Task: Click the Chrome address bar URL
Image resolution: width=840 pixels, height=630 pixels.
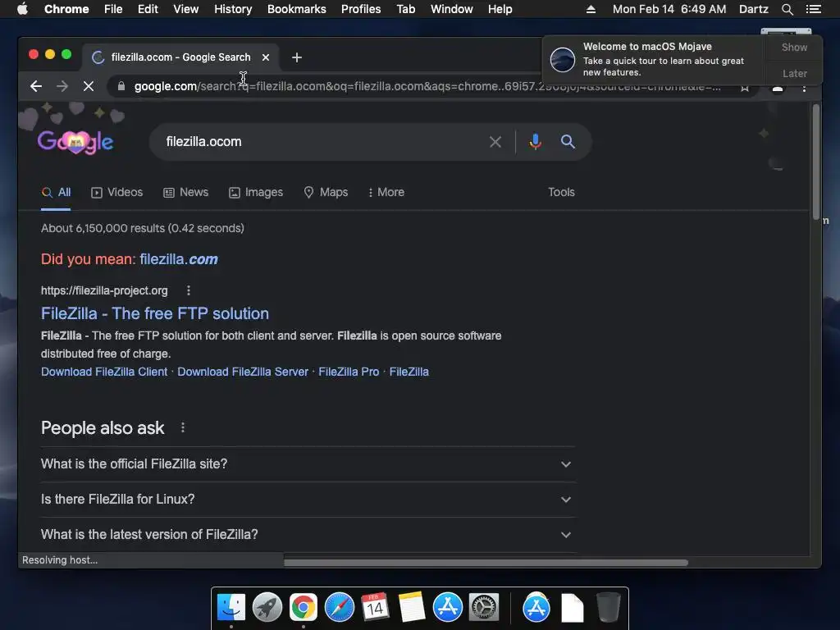Action: (427, 86)
